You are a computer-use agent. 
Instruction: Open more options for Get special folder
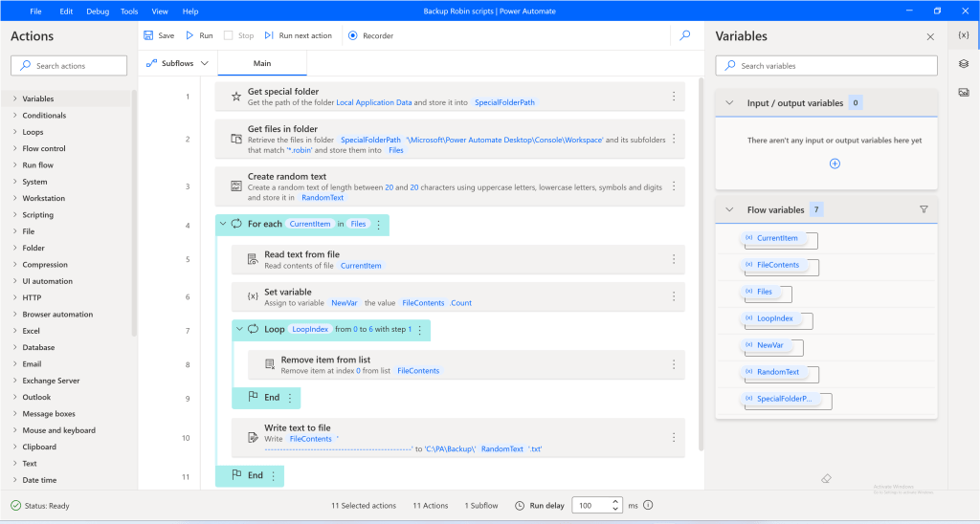[674, 97]
